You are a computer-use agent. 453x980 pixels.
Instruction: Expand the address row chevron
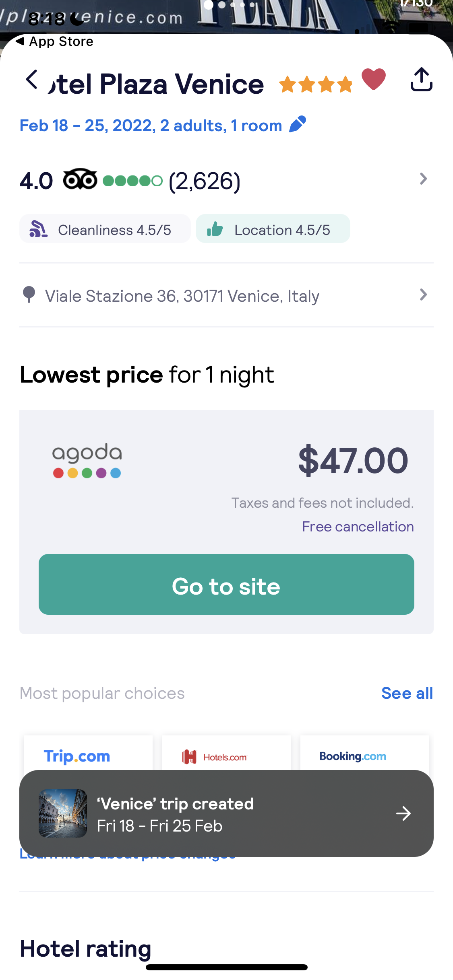click(x=423, y=295)
